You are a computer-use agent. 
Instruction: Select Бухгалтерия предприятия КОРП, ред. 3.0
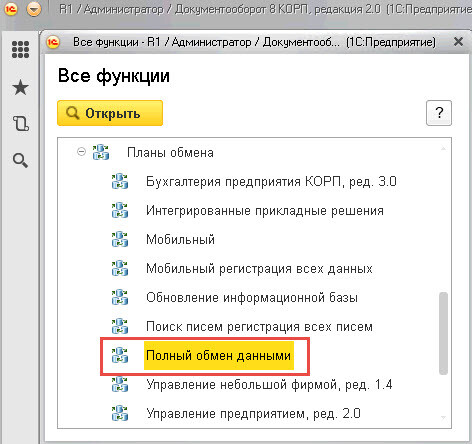271,182
